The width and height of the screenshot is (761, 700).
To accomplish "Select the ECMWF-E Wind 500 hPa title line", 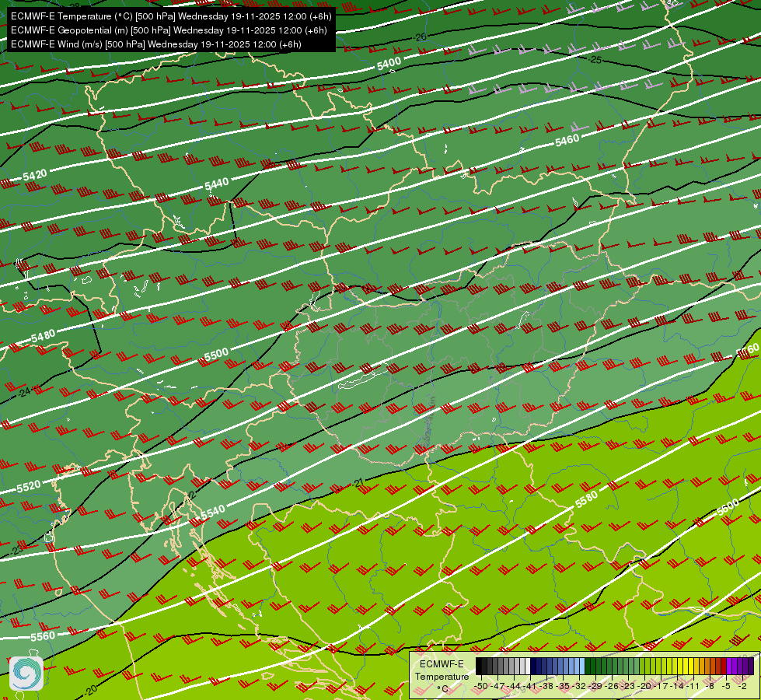I will point(155,44).
